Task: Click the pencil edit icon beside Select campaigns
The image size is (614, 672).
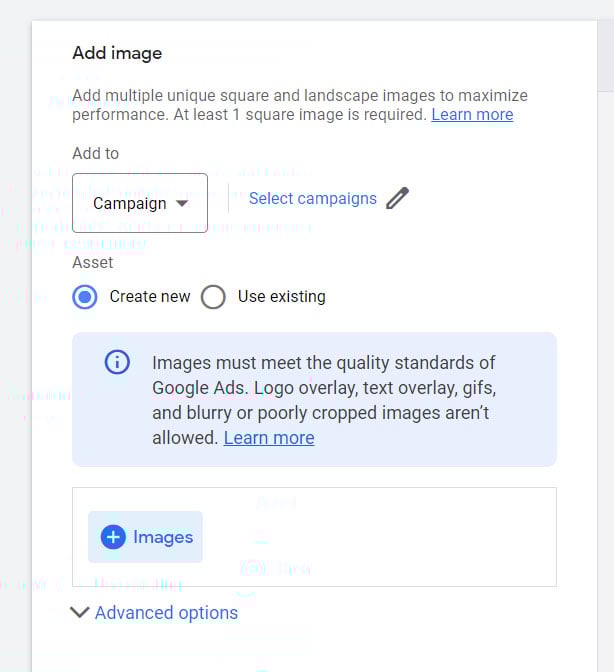Action: 397,198
